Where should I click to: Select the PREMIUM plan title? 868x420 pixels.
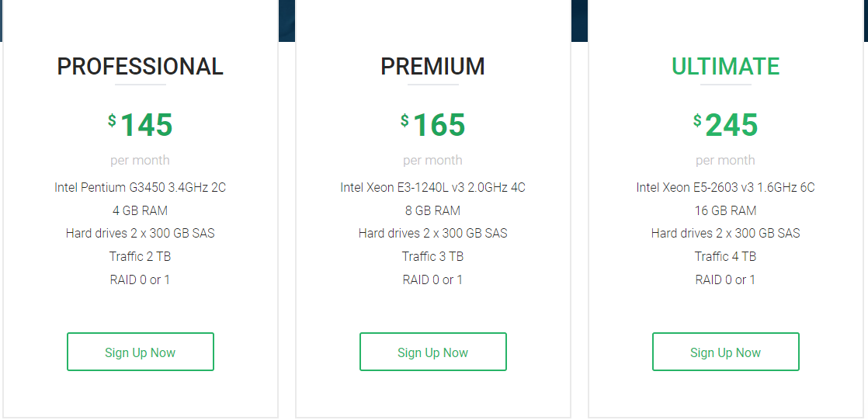coord(432,67)
